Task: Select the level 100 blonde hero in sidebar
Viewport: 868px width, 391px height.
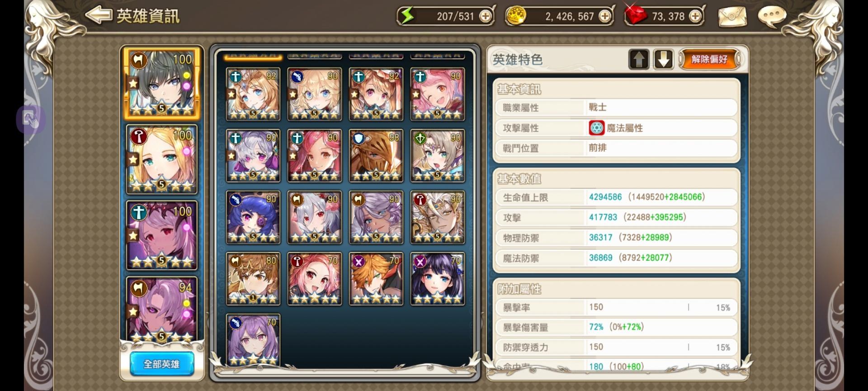Action: (161, 159)
